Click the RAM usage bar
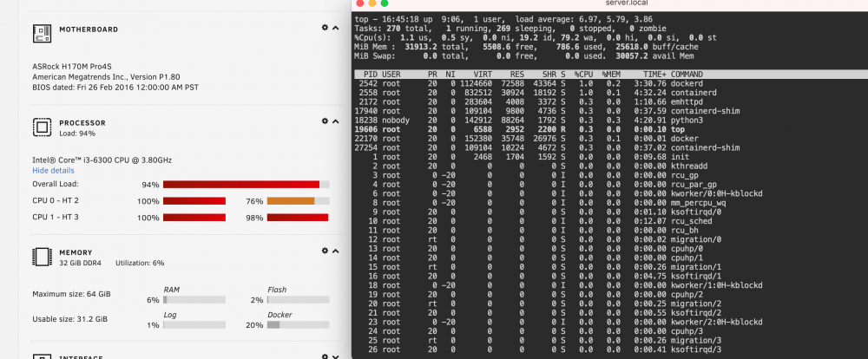Viewport: 868px width, 359px height. coord(194,300)
